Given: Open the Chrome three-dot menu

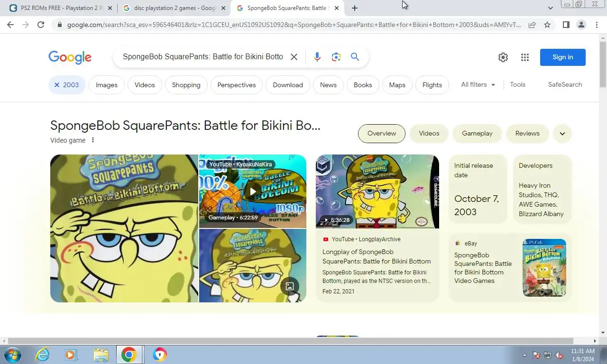Looking at the screenshot, I should pyautogui.click(x=597, y=25).
